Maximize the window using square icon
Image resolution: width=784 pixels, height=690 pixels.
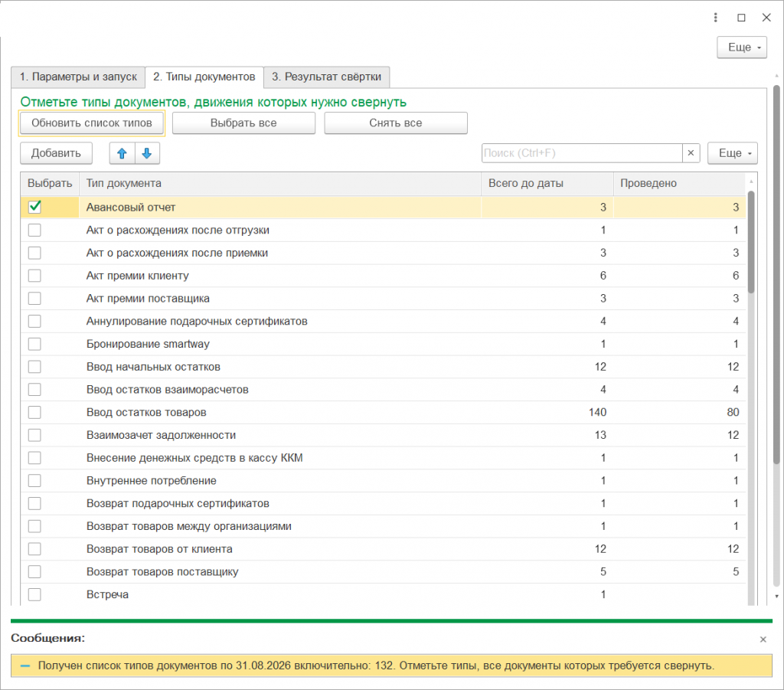741,18
